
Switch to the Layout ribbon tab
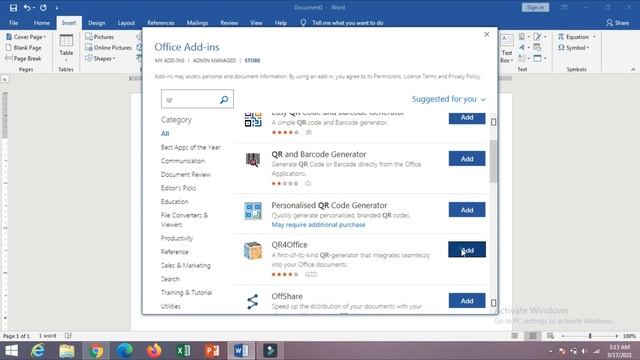(126, 23)
